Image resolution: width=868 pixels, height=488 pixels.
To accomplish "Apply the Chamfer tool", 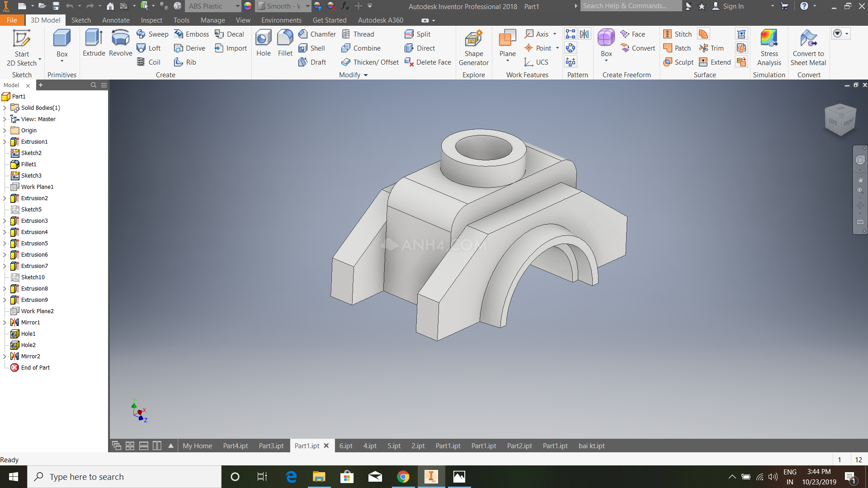I will click(317, 34).
